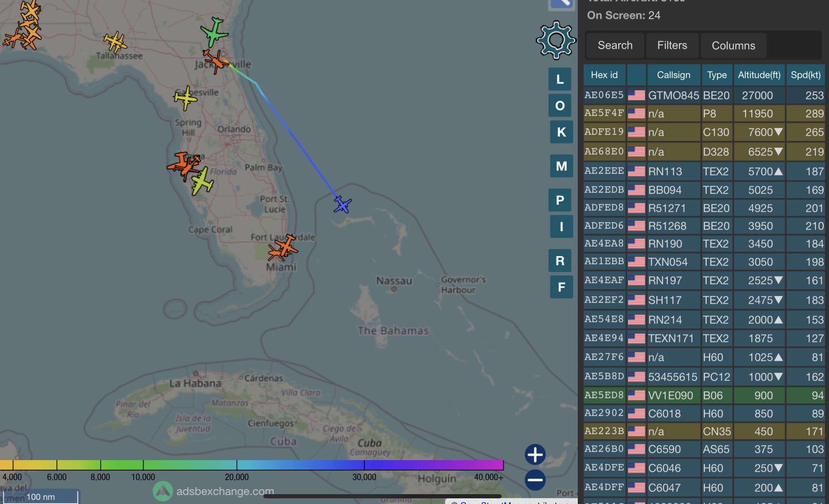829x504 pixels.
Task: Toggle the M map button
Action: tap(561, 166)
